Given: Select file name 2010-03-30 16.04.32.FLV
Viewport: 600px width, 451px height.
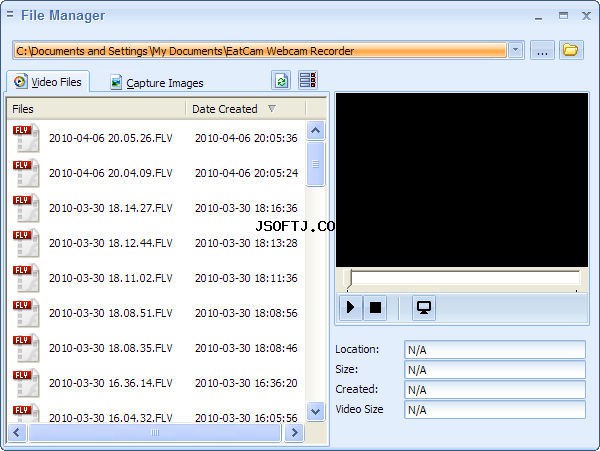Looking at the screenshot, I should (111, 418).
